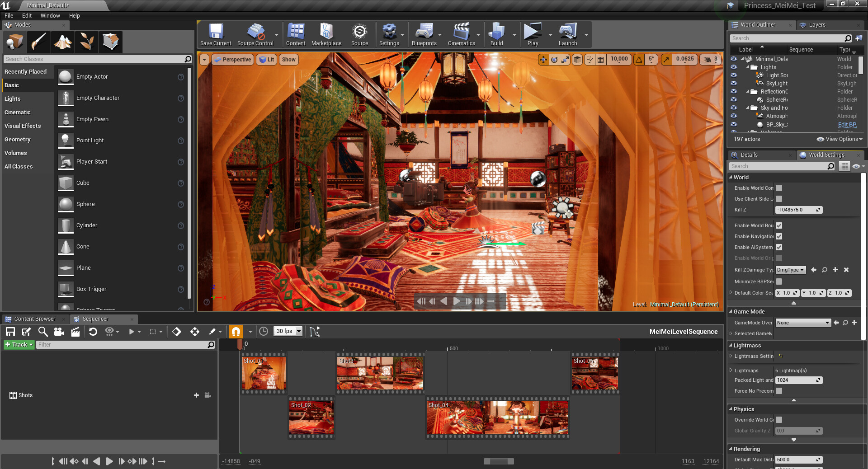Open the 30 fps frame rate dropdown

coord(288,331)
